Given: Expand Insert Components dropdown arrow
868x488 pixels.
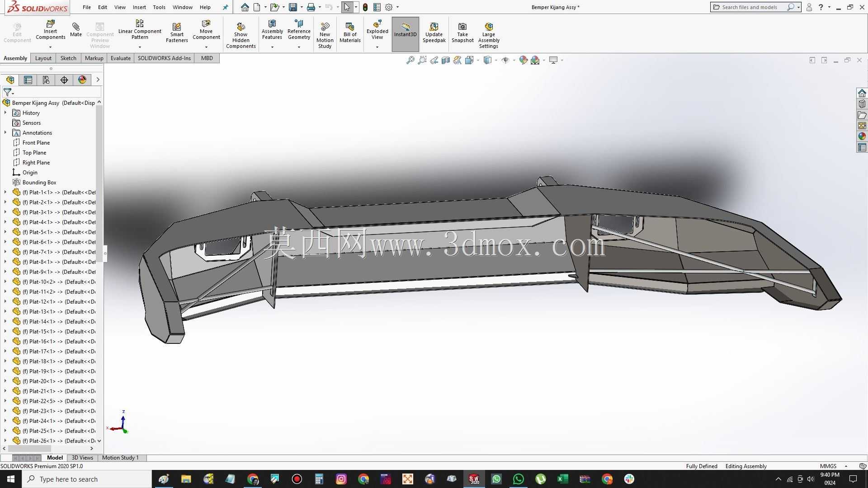Looking at the screenshot, I should [50, 47].
